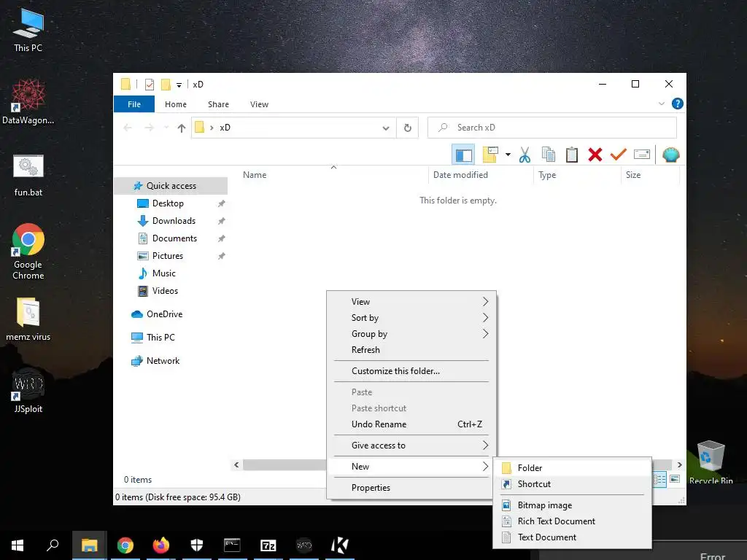Select Desktop in navigation pane
The image size is (747, 560).
[x=168, y=203]
